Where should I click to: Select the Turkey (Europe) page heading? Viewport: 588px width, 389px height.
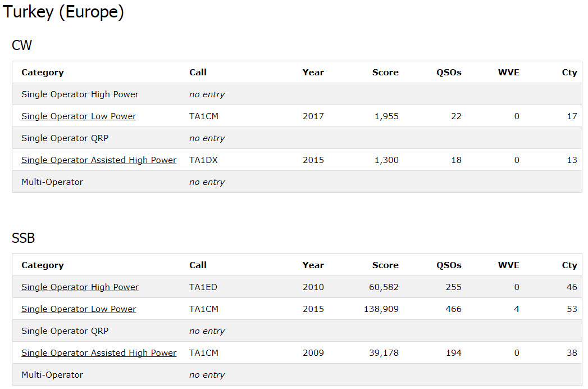click(63, 12)
